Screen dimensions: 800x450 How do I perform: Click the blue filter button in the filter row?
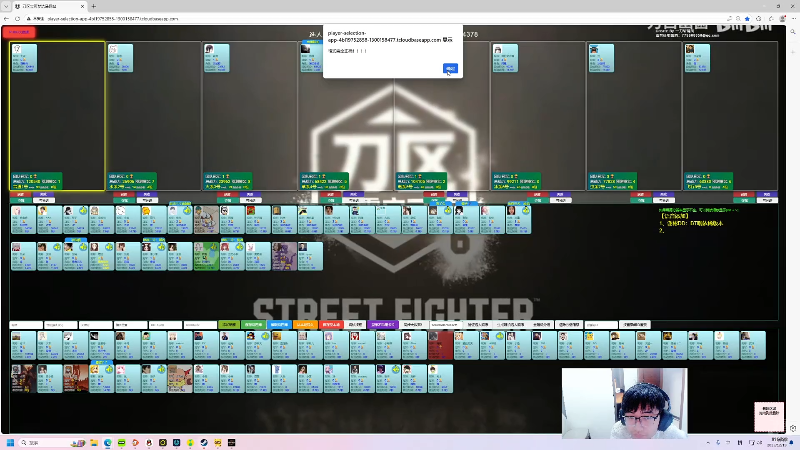click(x=279, y=324)
